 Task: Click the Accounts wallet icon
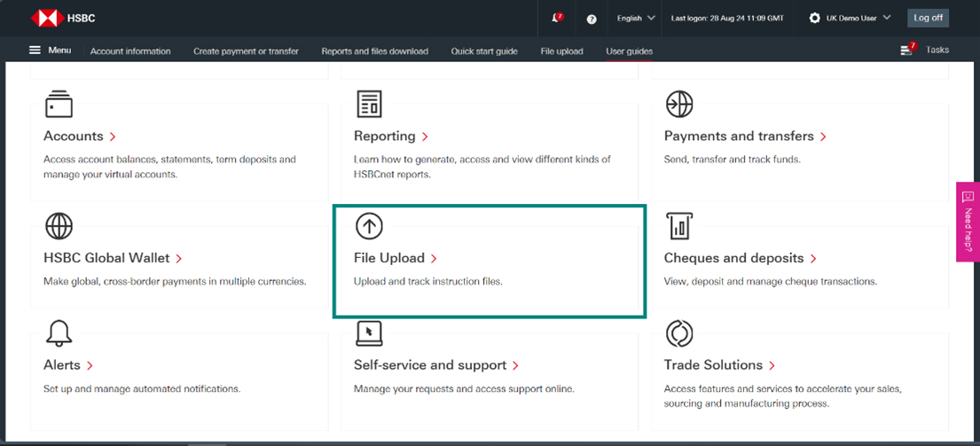tap(59, 104)
